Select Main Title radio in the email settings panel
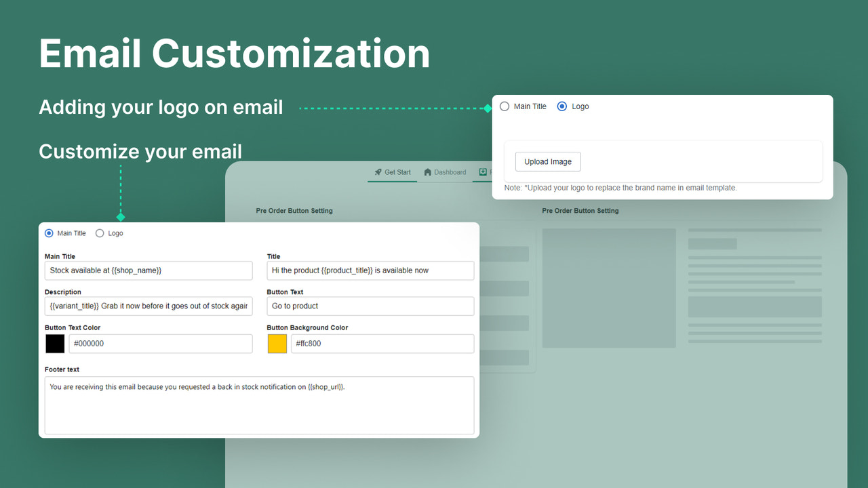868x488 pixels. (48, 233)
